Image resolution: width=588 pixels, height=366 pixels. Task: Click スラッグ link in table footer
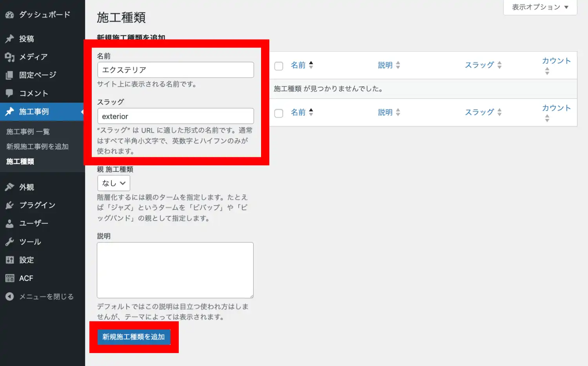pyautogui.click(x=479, y=112)
